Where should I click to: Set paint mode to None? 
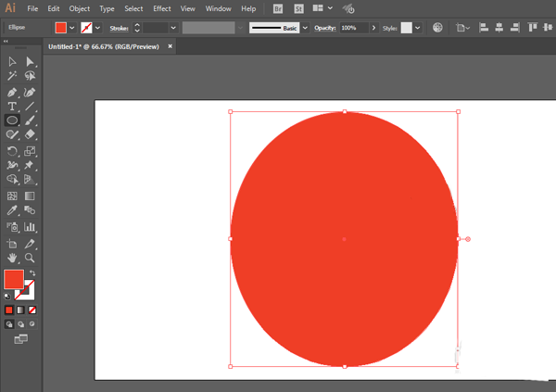pyautogui.click(x=32, y=310)
